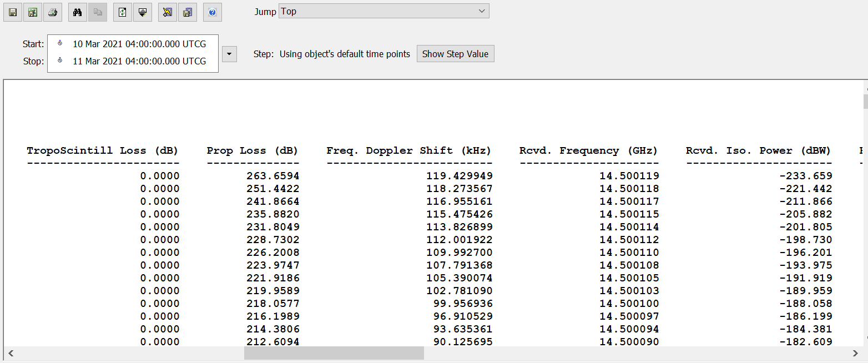This screenshot has height=363, width=868.
Task: Open the Jump dropdown showing Top
Action: point(384,11)
